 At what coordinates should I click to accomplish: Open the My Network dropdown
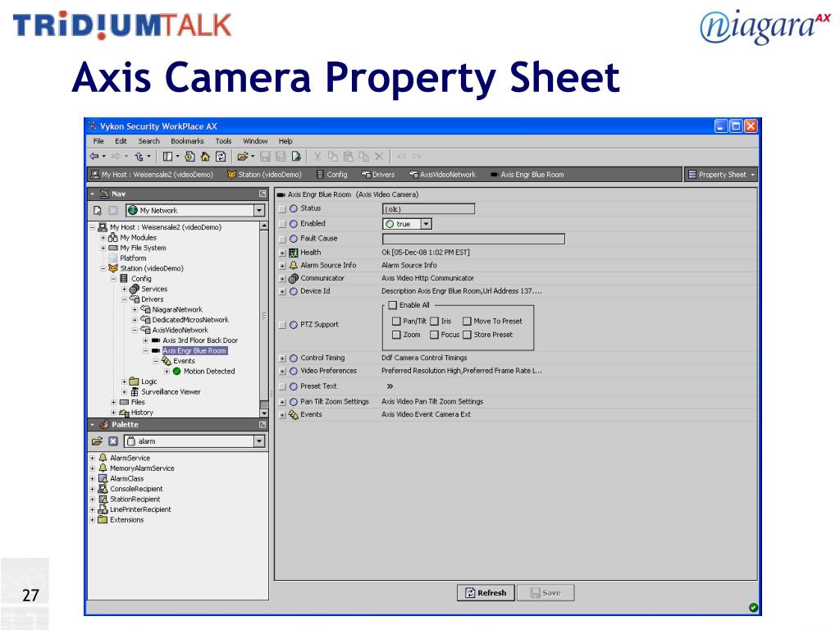(259, 211)
